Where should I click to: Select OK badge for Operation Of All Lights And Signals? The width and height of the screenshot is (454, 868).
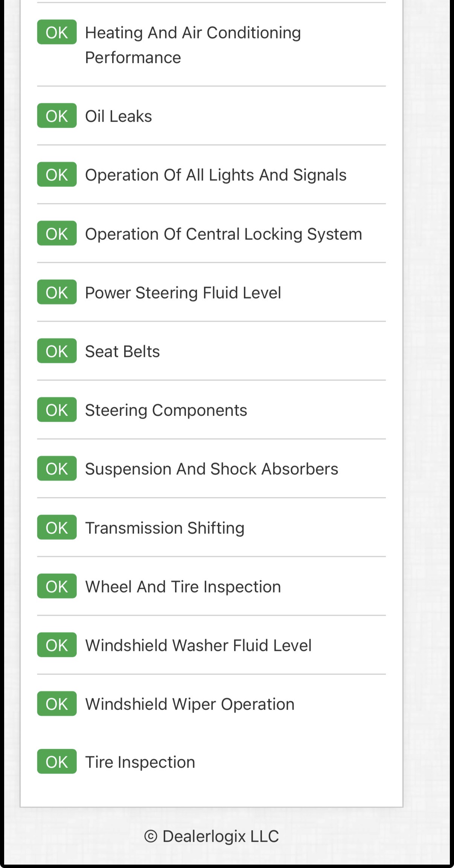pos(57,175)
